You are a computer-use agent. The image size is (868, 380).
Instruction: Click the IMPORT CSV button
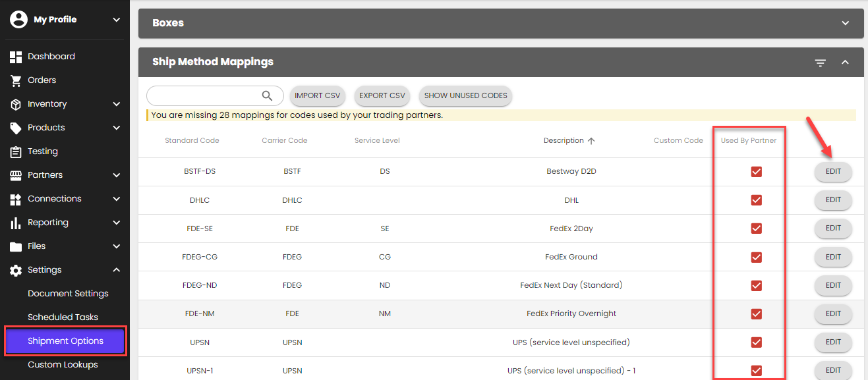pyautogui.click(x=317, y=95)
